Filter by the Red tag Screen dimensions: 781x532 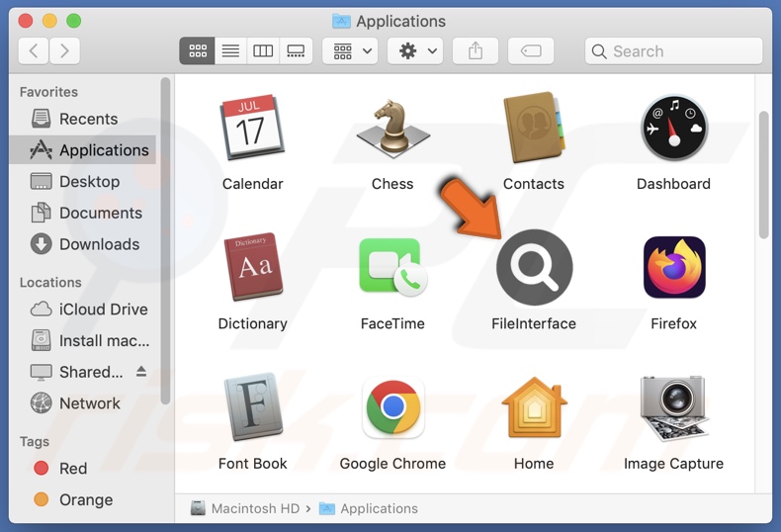click(83, 469)
